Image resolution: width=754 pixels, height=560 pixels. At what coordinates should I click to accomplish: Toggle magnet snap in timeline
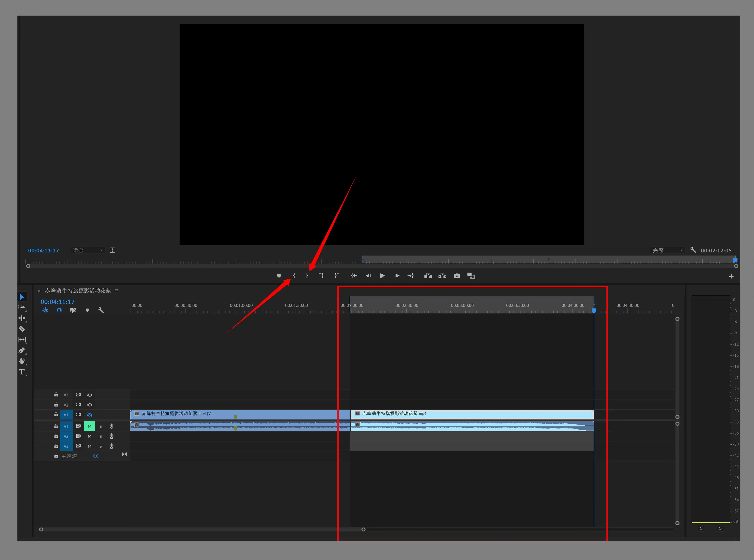59,310
